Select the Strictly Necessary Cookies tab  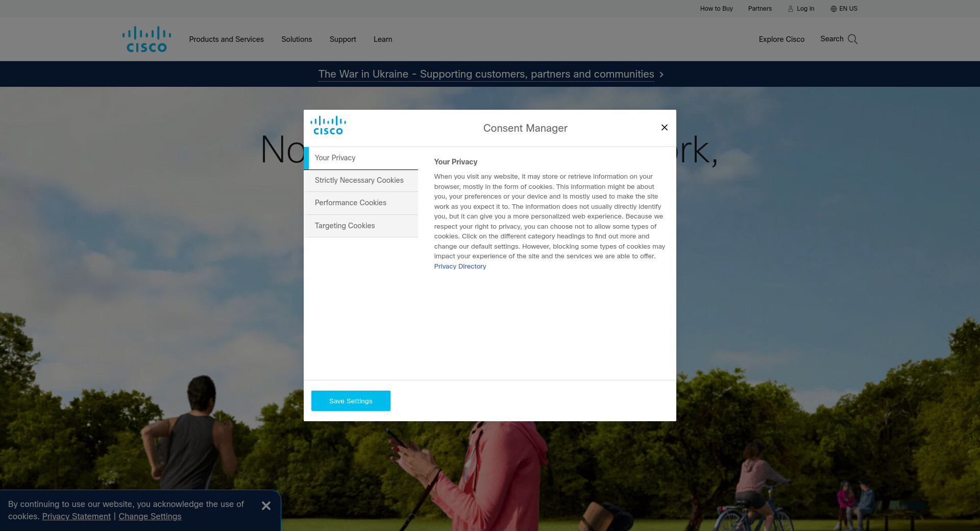point(361,181)
